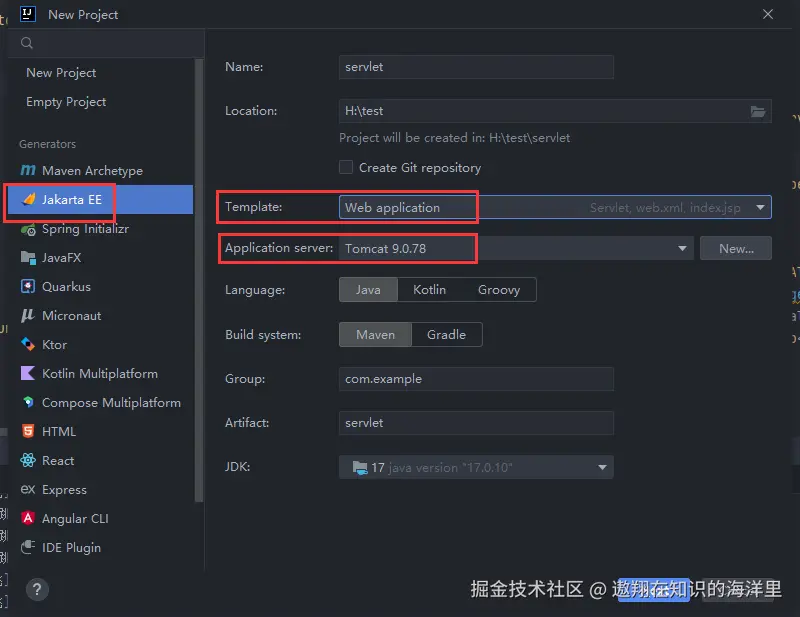
Task: Select the Micronaut generator label
Action: [71, 316]
